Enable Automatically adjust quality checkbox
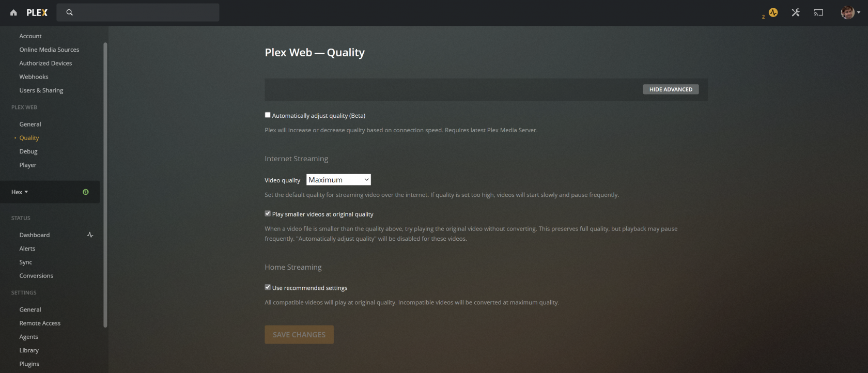This screenshot has width=868, height=373. coord(268,115)
